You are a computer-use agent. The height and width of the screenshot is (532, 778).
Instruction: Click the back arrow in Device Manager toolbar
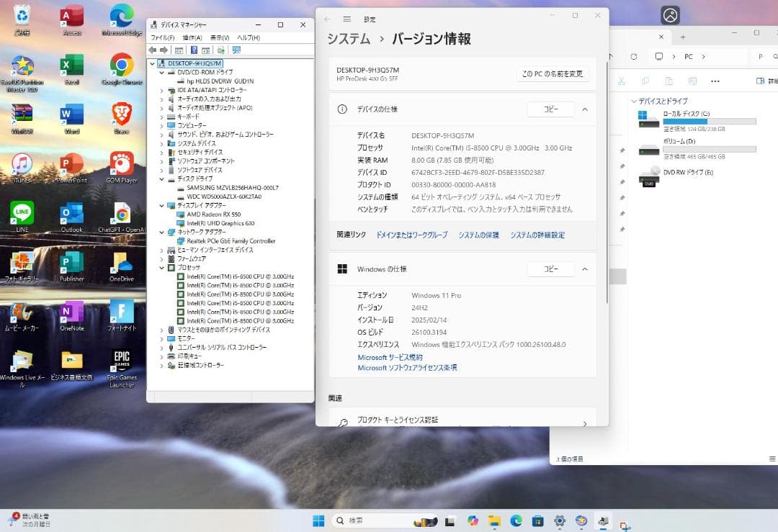pyautogui.click(x=153, y=50)
